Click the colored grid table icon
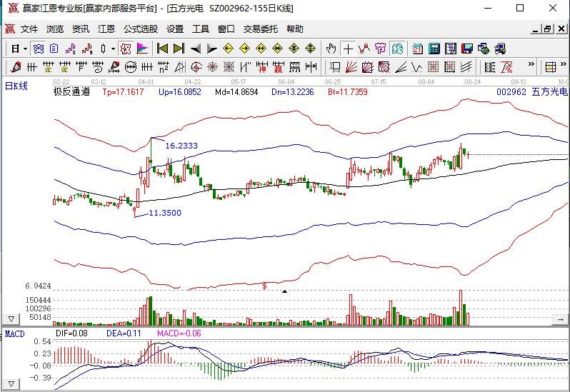570x392 pixels. (551, 67)
